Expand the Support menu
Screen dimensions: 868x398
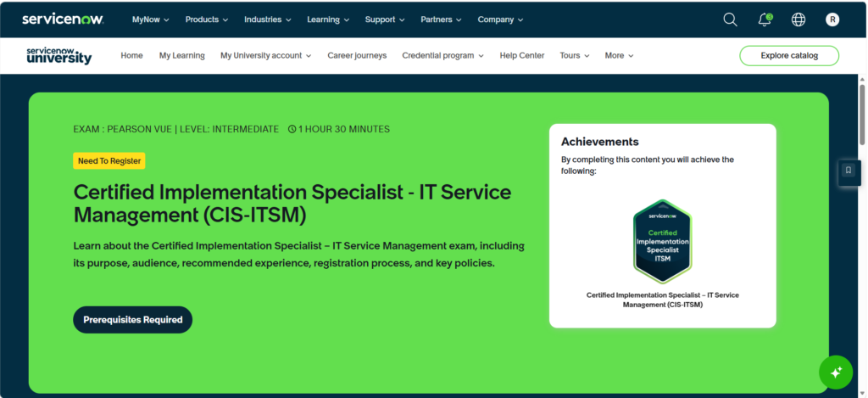pyautogui.click(x=385, y=20)
